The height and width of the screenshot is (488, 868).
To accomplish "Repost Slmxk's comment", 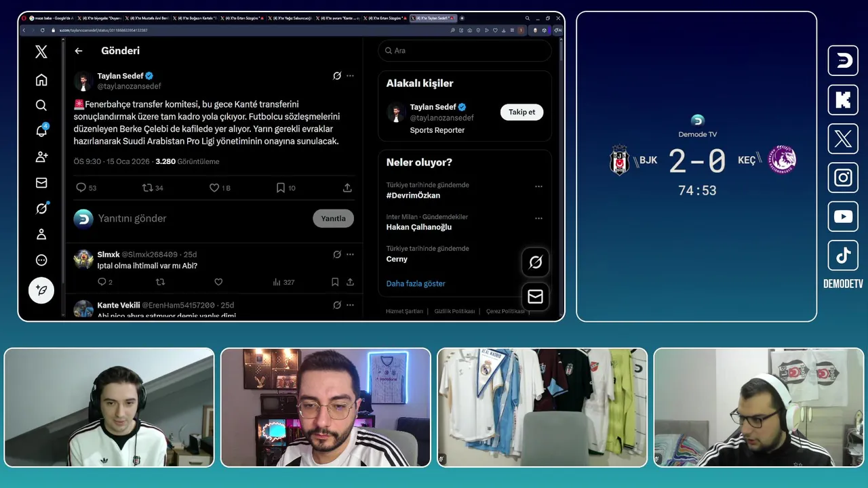I will coord(161,282).
